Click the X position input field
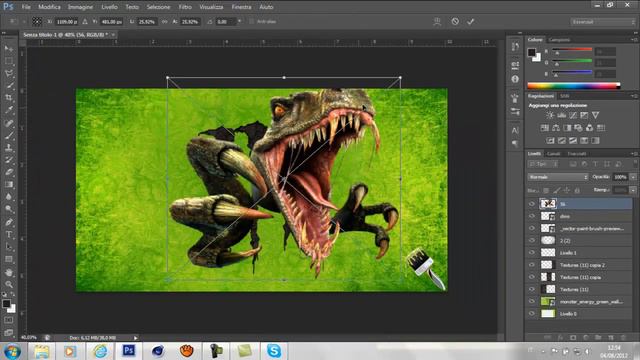This screenshot has height=360, width=640. coord(67,22)
